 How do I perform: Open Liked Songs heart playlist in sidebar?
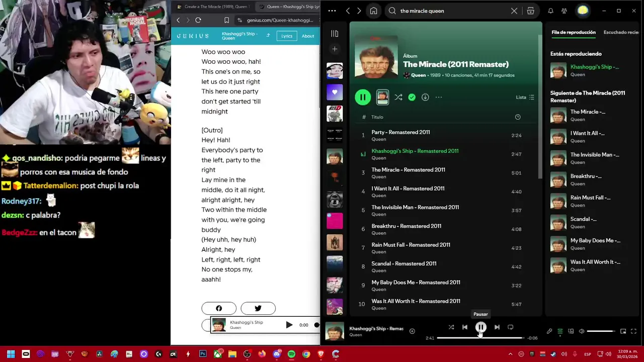335,92
